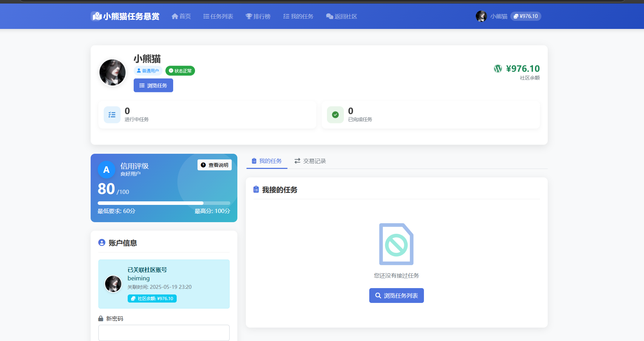Click the WordPress icon beside community balance

coord(498,69)
